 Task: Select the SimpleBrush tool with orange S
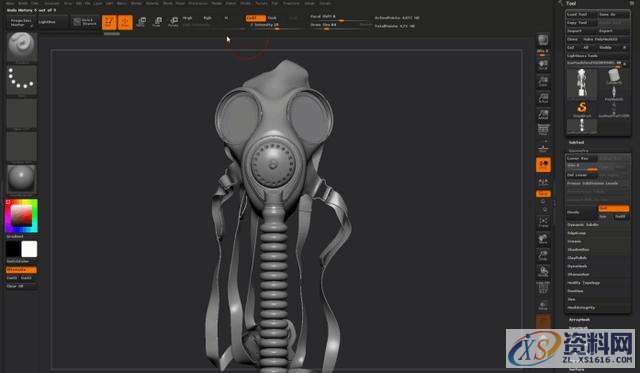click(582, 109)
